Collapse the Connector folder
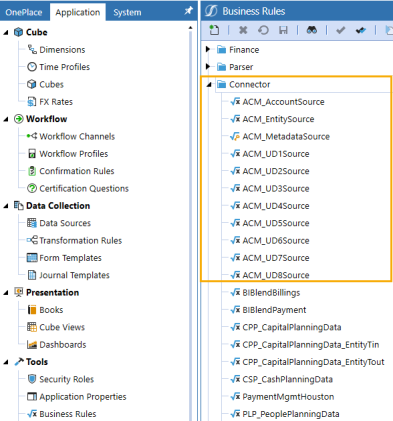 [x=209, y=84]
